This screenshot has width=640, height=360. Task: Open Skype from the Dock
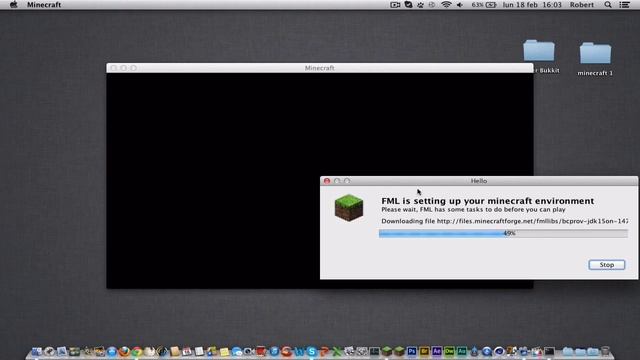311,351
